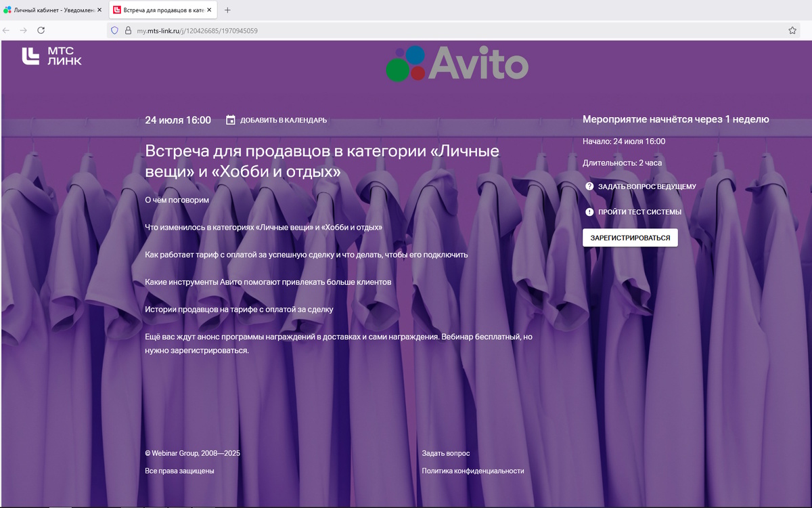This screenshot has height=508, width=812.
Task: Select the Встреча для продавцов tab
Action: point(162,10)
